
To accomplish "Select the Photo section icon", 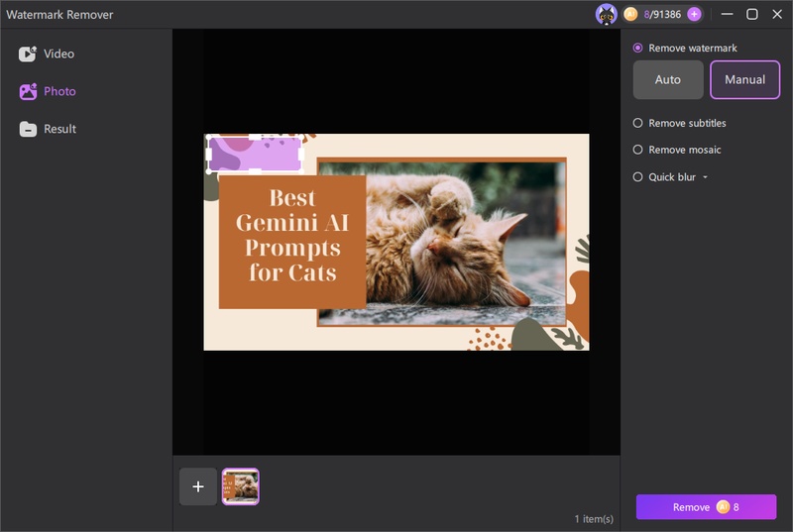I will pos(28,91).
